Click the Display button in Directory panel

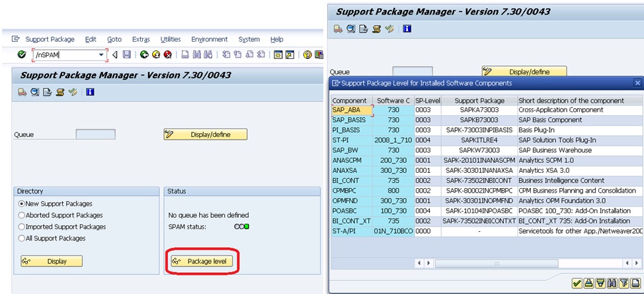(x=52, y=261)
